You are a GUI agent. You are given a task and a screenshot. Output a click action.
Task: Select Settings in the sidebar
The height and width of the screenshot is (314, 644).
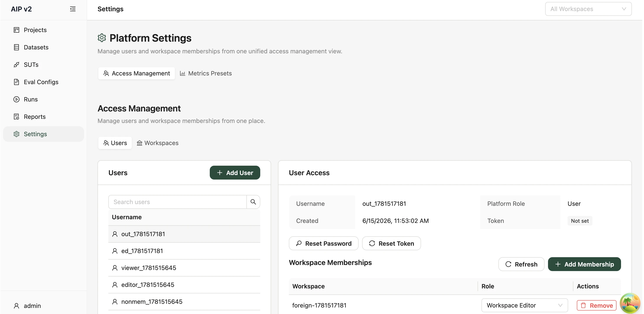pos(44,134)
